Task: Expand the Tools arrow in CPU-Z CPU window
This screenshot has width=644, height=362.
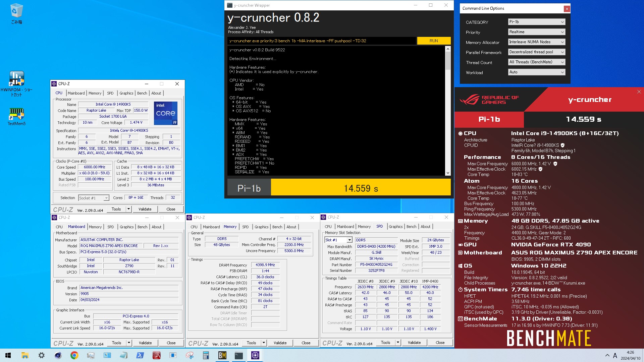Action: coord(128,209)
